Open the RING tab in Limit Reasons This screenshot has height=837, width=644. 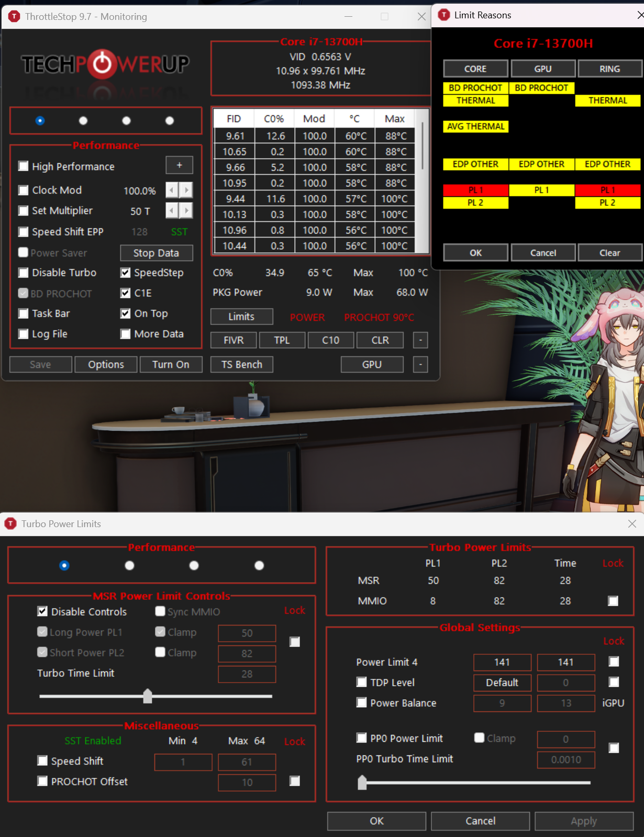coord(610,69)
